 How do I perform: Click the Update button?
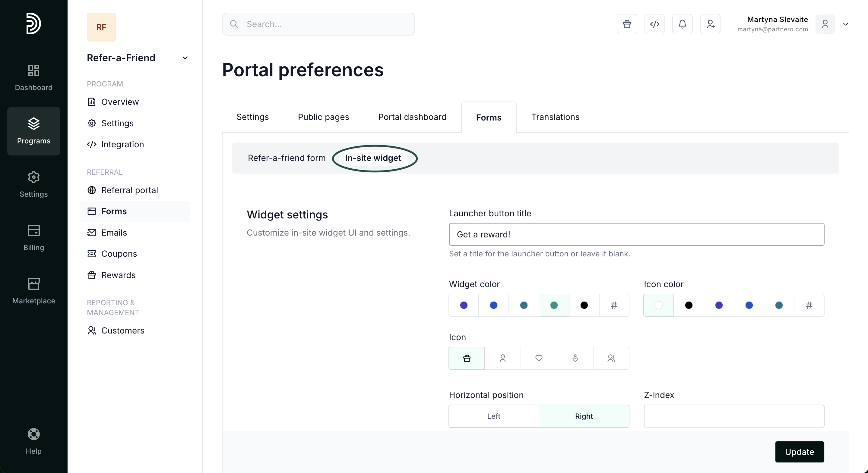[x=799, y=452]
